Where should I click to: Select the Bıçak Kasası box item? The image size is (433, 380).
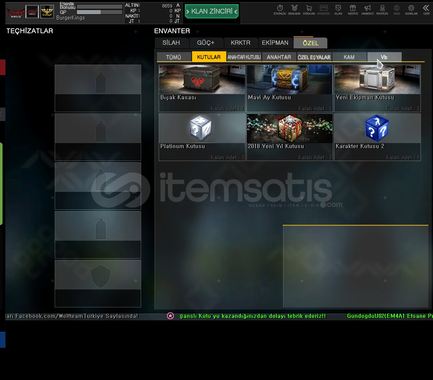pyautogui.click(x=202, y=88)
